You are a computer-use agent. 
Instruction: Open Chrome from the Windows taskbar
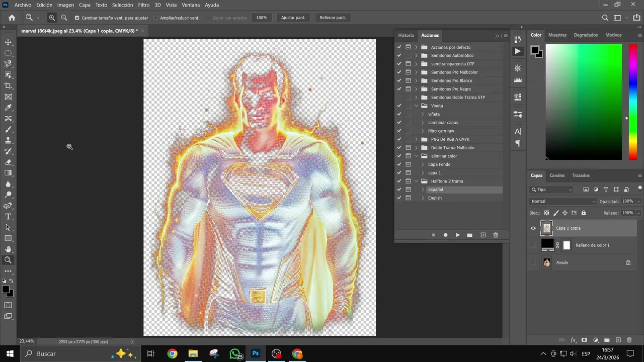point(172,354)
